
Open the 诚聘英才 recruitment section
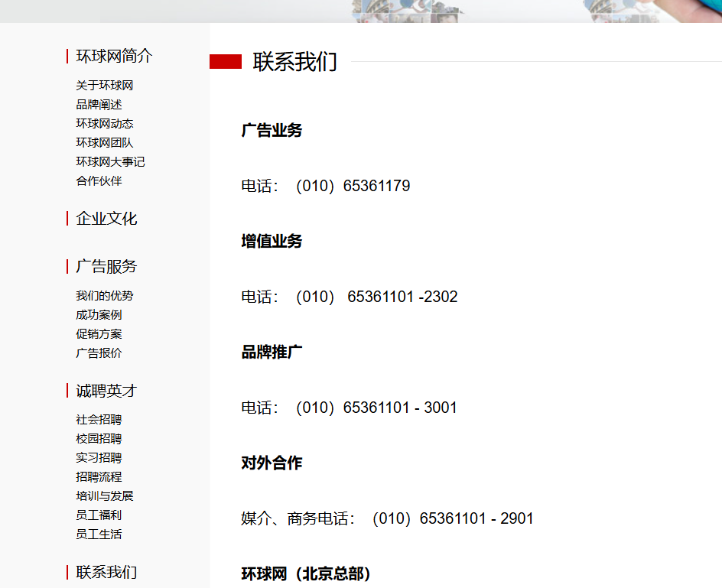[105, 390]
